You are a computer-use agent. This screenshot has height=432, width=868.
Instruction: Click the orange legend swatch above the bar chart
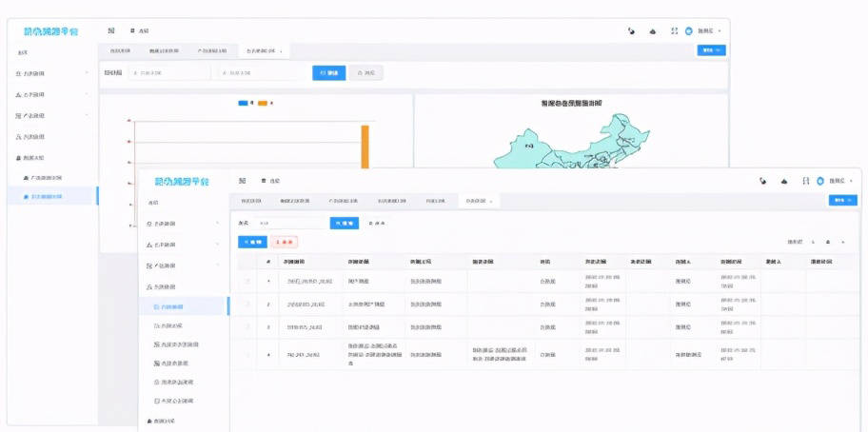pos(263,103)
